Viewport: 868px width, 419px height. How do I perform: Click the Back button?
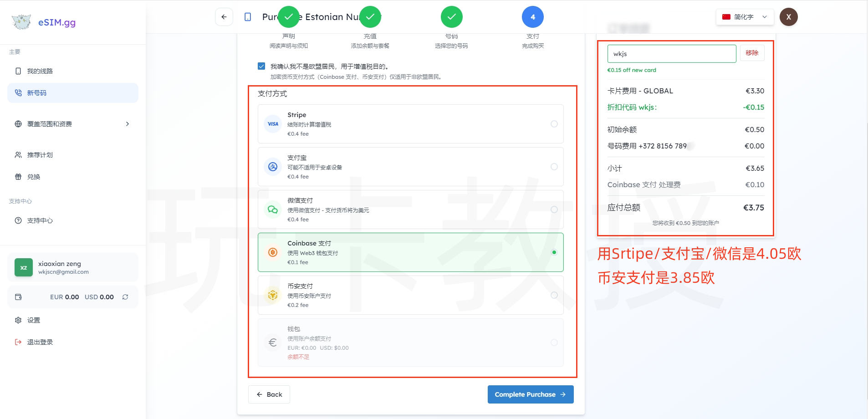point(269,394)
